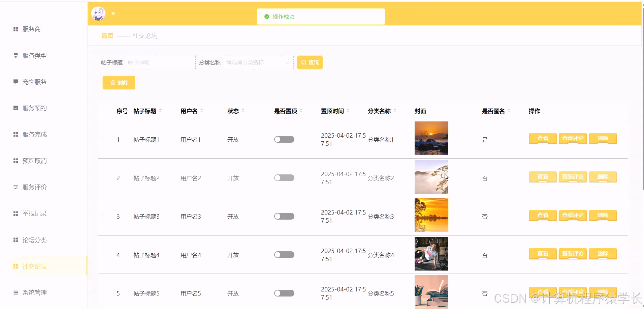Open sunset cover thumbnail of 帖子标题1
The width and height of the screenshot is (644, 309).
(x=431, y=138)
